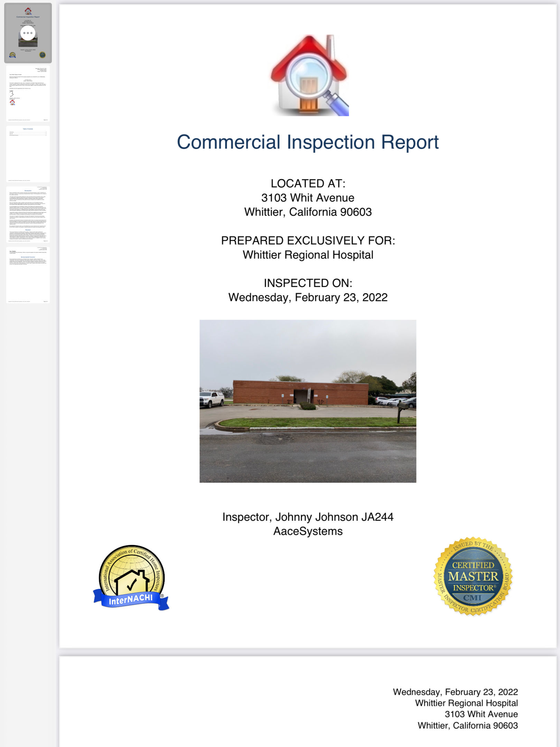Click 'PREPARED EXCLUSIVELY FOR:' heading
Viewport: 560px width, 747px height.
[308, 240]
